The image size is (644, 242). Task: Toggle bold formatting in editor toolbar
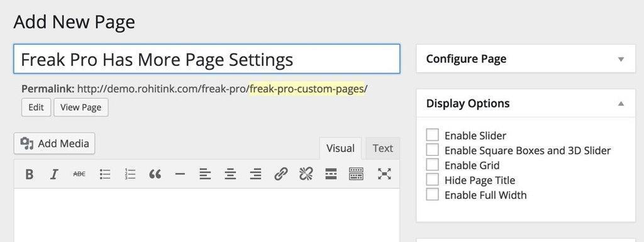[x=29, y=174]
